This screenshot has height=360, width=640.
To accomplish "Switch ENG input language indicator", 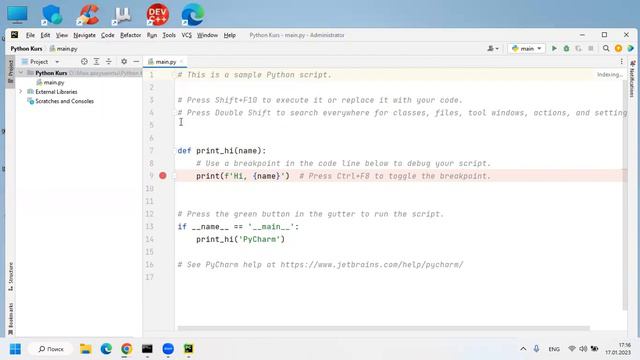I will pyautogui.click(x=554, y=349).
